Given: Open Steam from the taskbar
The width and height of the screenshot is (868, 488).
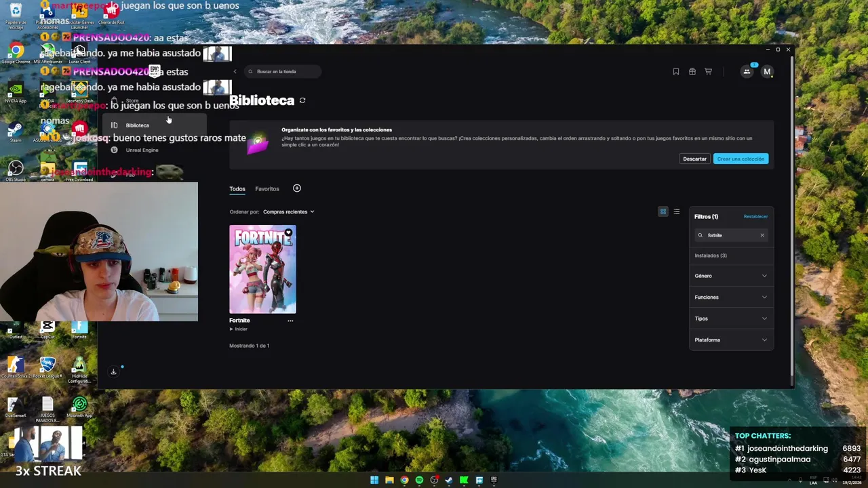Looking at the screenshot, I should tap(449, 480).
